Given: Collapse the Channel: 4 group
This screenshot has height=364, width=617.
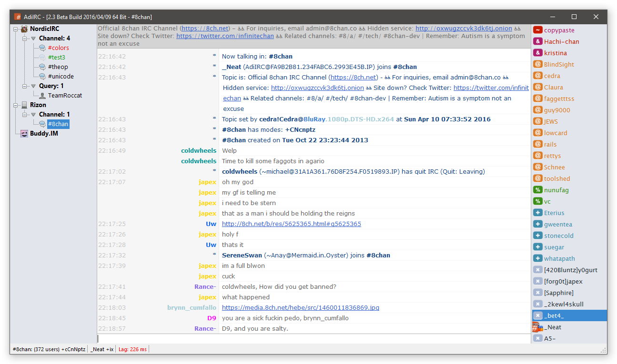Looking at the screenshot, I should [24, 38].
